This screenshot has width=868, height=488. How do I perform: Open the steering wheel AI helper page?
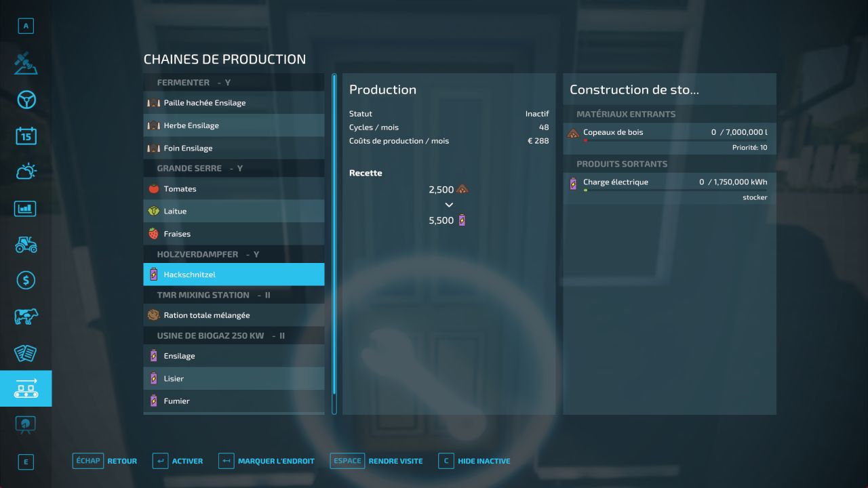tap(26, 100)
